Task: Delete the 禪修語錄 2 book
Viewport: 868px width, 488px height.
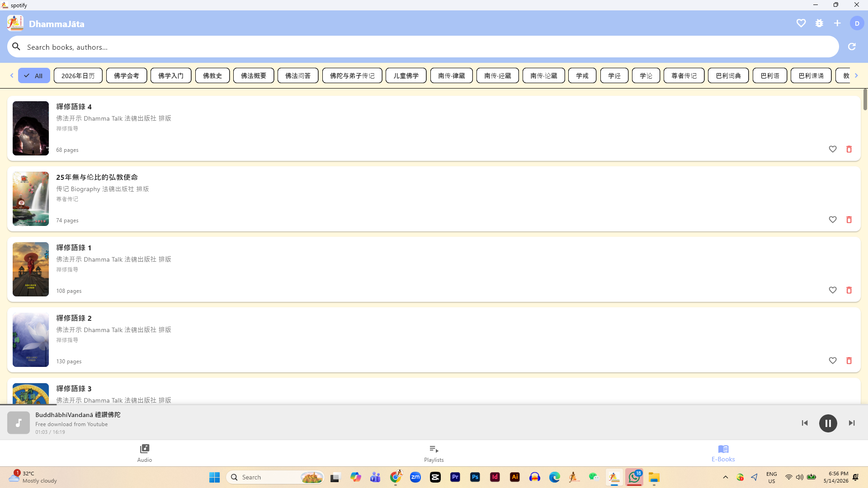Action: tap(849, 361)
